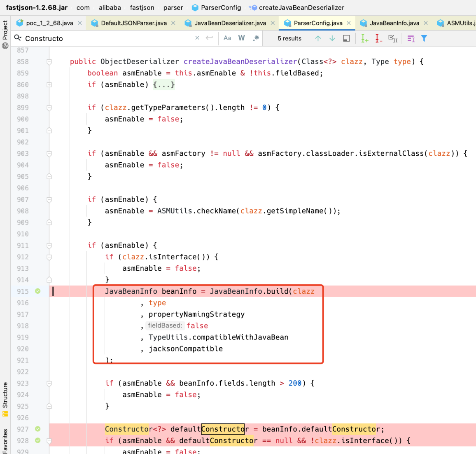Viewport: 476px width, 454px height.
Task: Open the Project tool window
Action: click(5, 30)
